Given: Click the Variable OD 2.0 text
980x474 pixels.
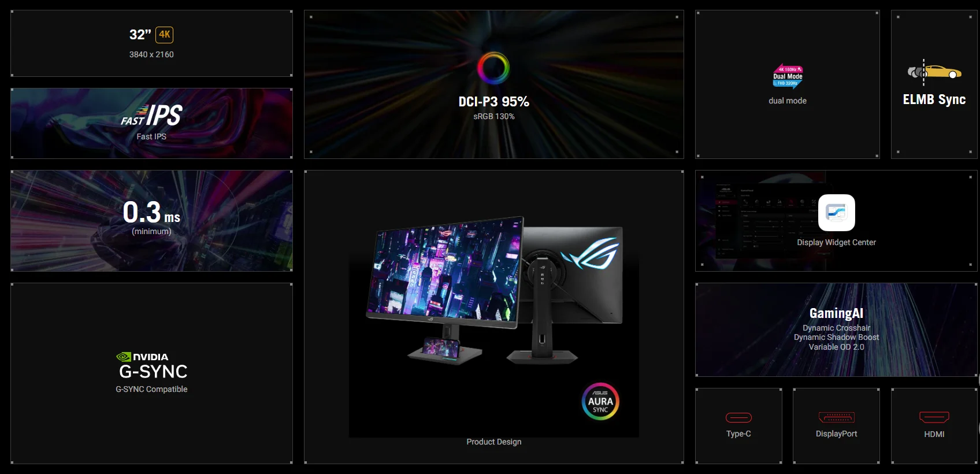Looking at the screenshot, I should click(x=836, y=347).
